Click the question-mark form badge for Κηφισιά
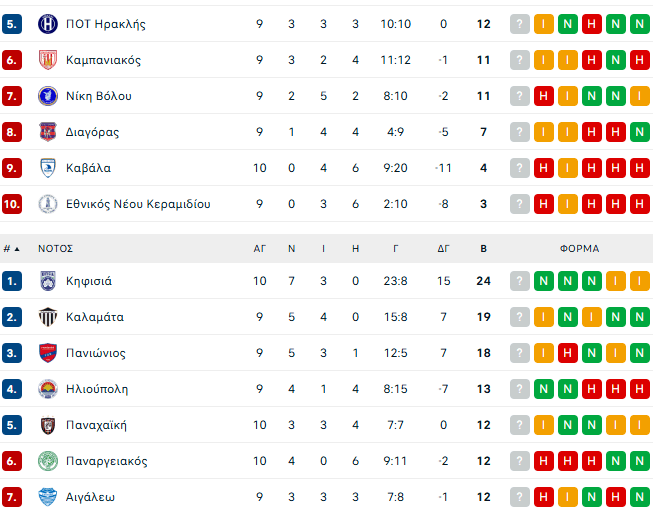 [x=520, y=281]
